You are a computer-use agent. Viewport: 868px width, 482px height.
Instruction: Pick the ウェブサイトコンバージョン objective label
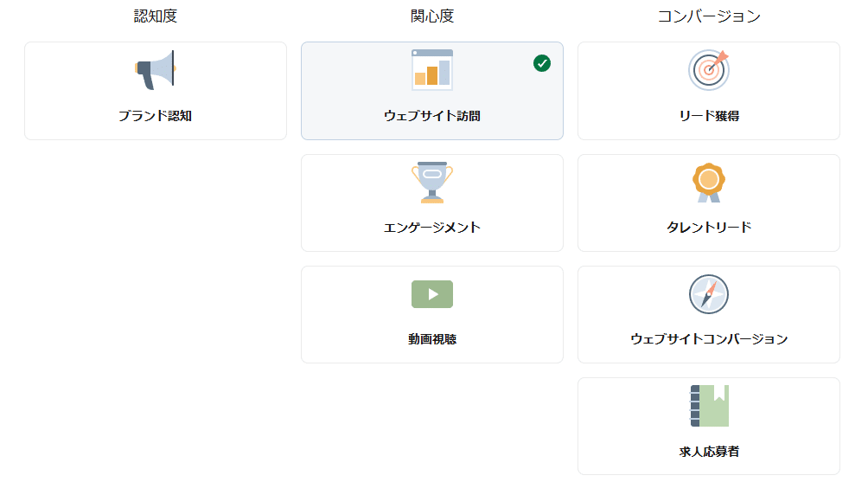coord(709,339)
